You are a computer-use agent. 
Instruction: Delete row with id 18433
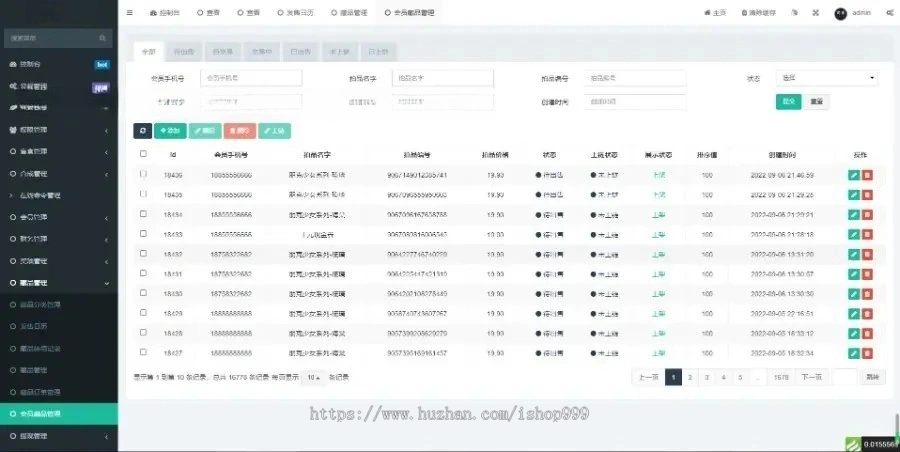867,235
